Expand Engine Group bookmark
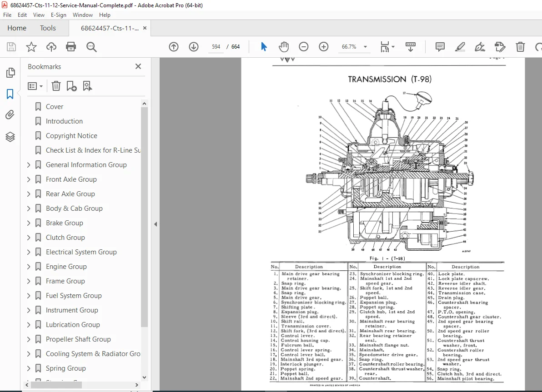Screen dimensions: 542x392 click(x=29, y=267)
